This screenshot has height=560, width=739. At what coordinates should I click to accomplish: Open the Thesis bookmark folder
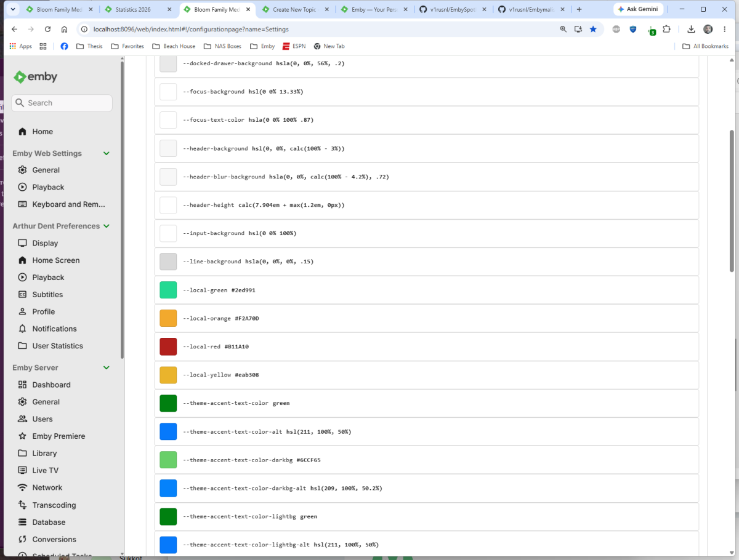(89, 46)
